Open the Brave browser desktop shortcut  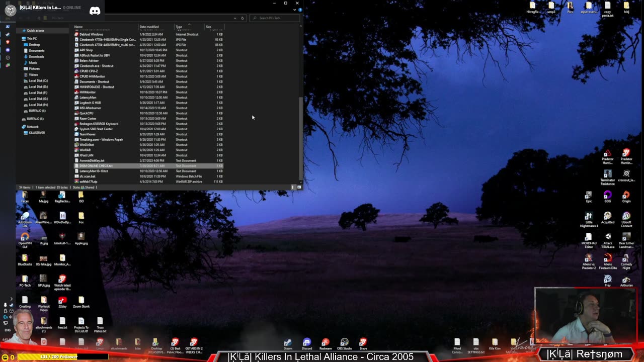point(363,344)
